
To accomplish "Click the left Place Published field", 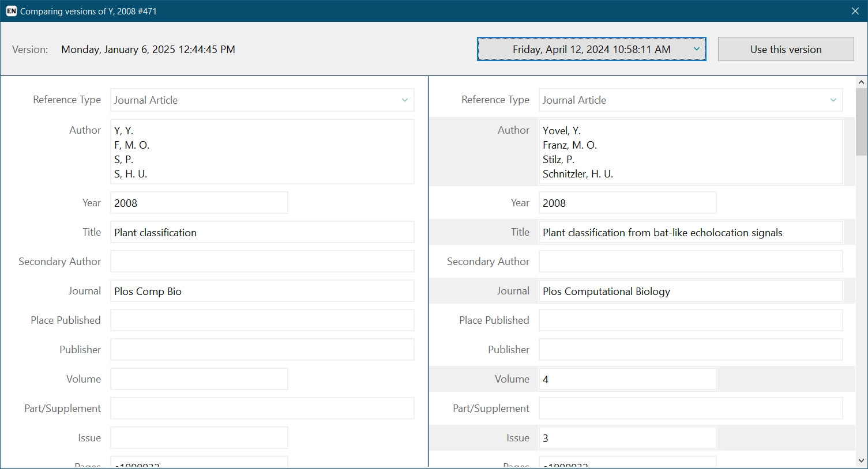I will [262, 320].
